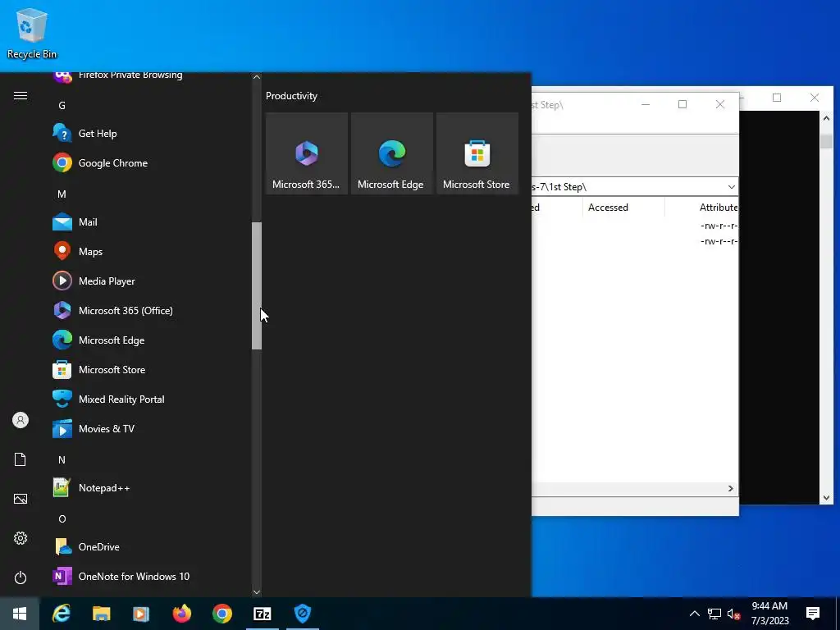
Task: Click the Microsoft 365 Productivity tile
Action: (x=307, y=153)
